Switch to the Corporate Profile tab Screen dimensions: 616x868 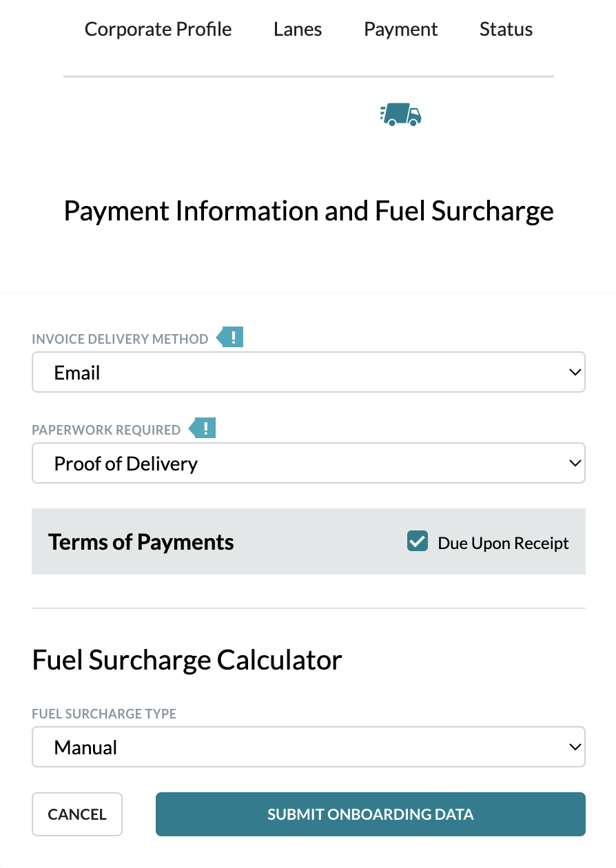(x=158, y=29)
